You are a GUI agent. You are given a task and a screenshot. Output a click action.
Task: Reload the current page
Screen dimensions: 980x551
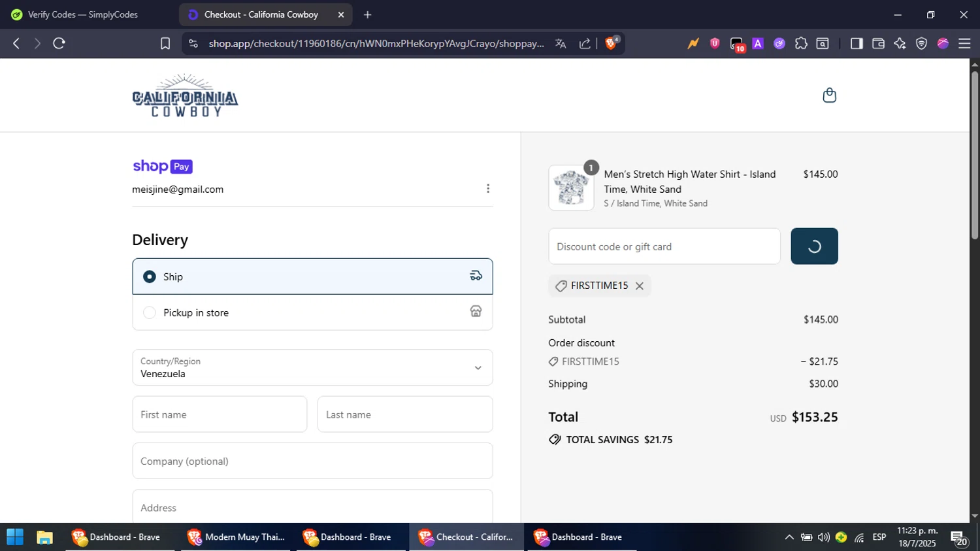point(59,43)
